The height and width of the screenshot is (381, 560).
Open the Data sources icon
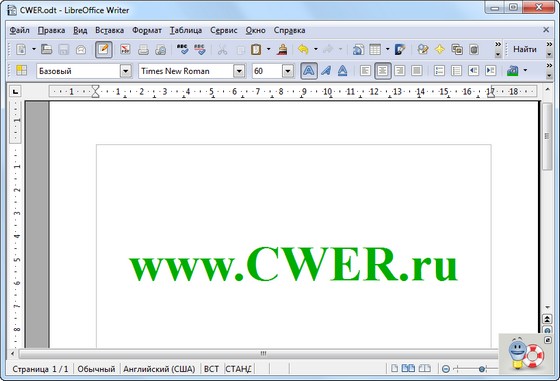pos(474,49)
